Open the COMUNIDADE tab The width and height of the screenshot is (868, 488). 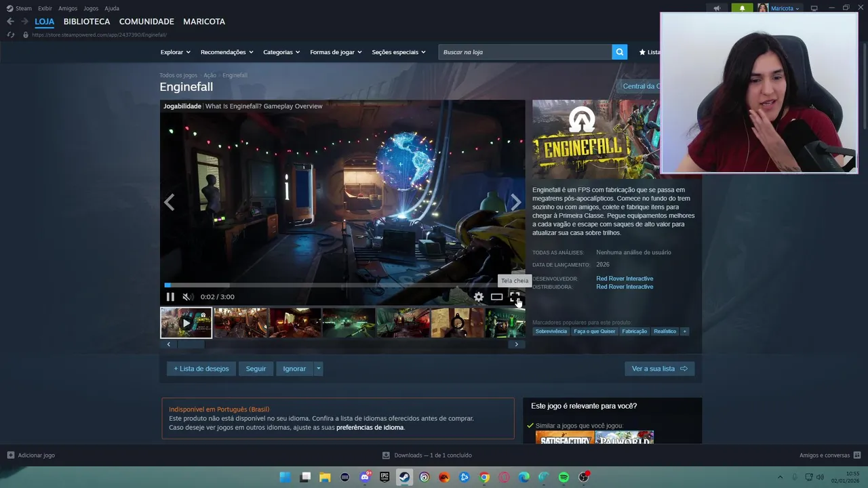click(146, 22)
